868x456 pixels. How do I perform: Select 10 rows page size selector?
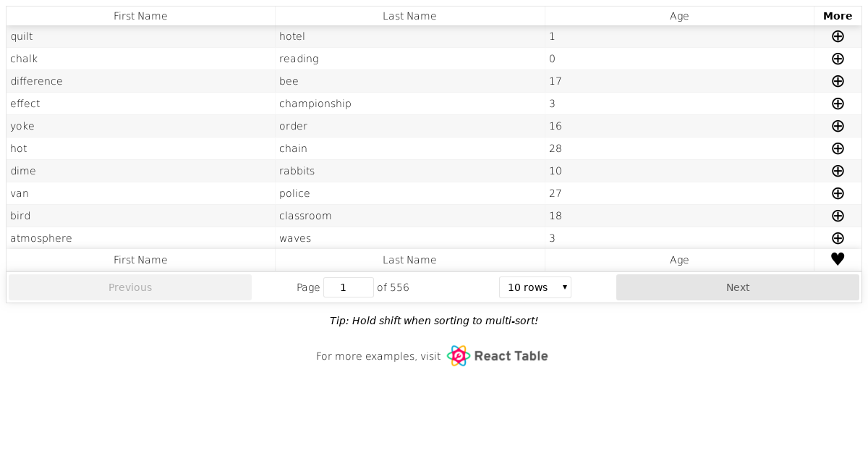tap(535, 287)
